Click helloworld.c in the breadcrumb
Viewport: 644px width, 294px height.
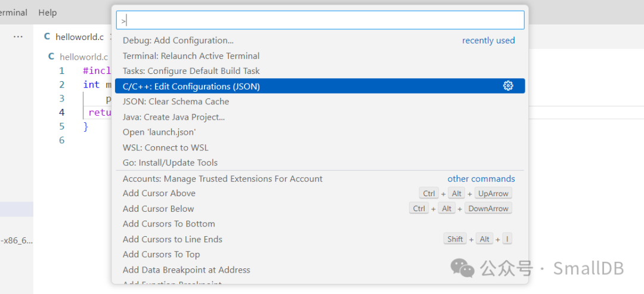click(x=83, y=57)
